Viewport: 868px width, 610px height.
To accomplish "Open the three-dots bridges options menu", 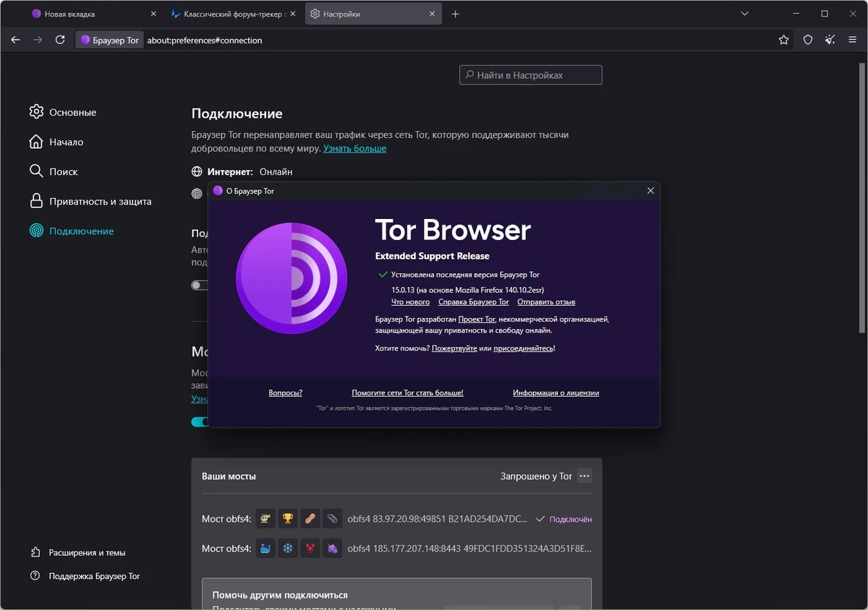I will click(x=584, y=476).
